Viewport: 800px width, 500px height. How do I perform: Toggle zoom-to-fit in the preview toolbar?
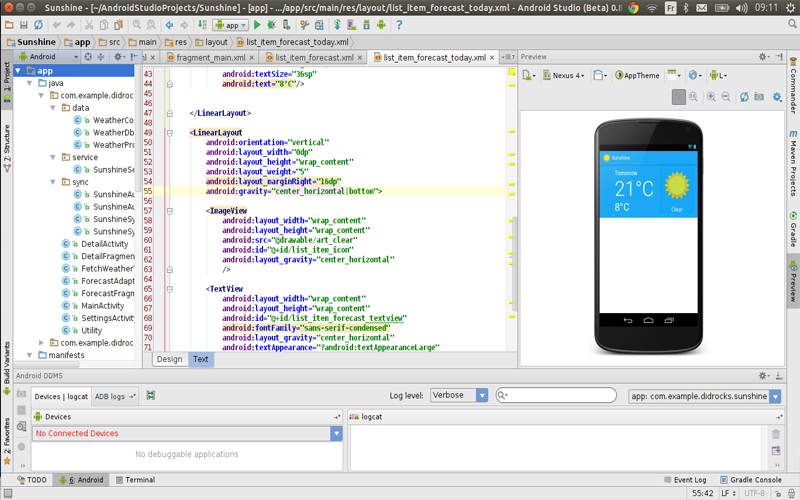pos(679,97)
